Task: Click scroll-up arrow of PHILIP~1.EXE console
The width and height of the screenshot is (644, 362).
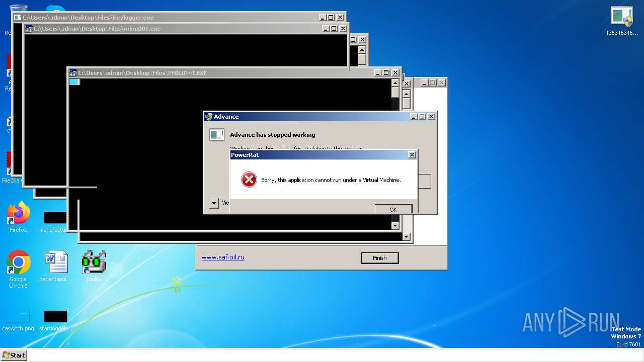Action: tap(395, 83)
